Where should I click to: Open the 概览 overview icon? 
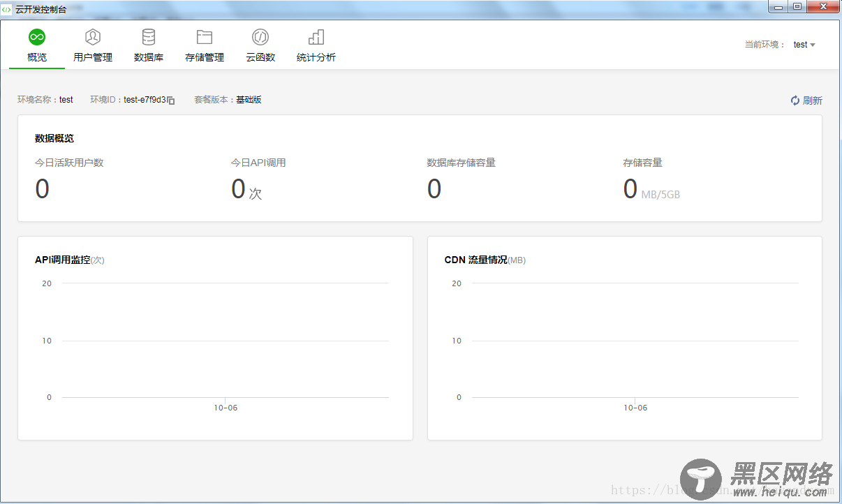coord(37,37)
